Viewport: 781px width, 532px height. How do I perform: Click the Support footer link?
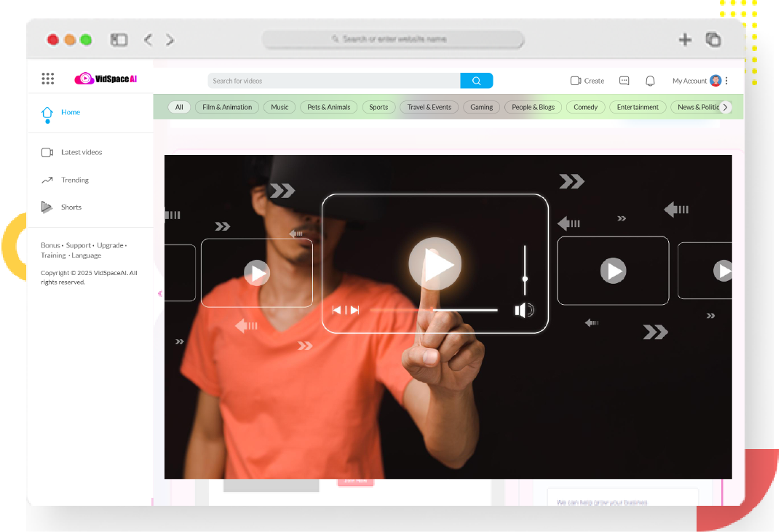pos(79,245)
